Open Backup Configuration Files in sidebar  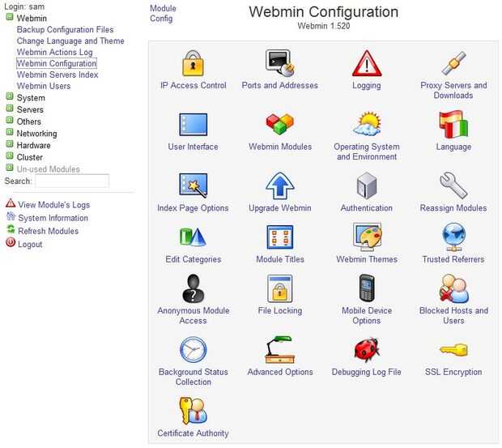tap(65, 30)
